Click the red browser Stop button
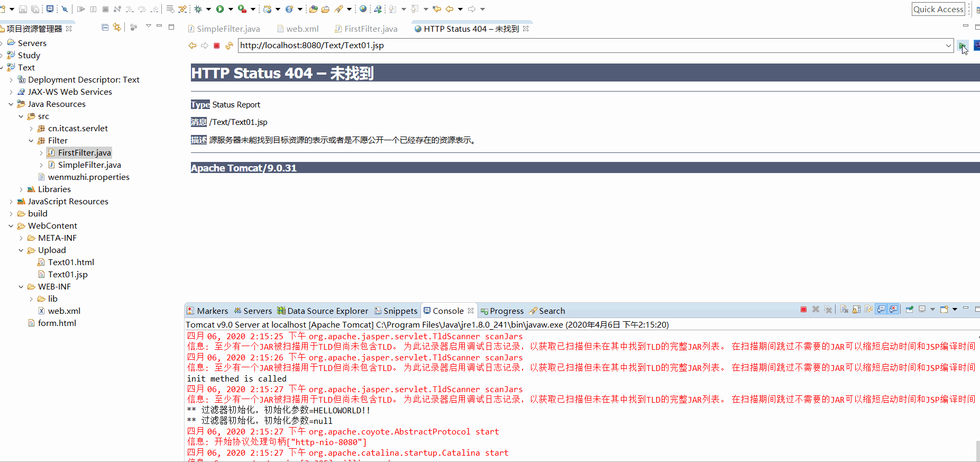980x462 pixels. pyautogui.click(x=217, y=46)
